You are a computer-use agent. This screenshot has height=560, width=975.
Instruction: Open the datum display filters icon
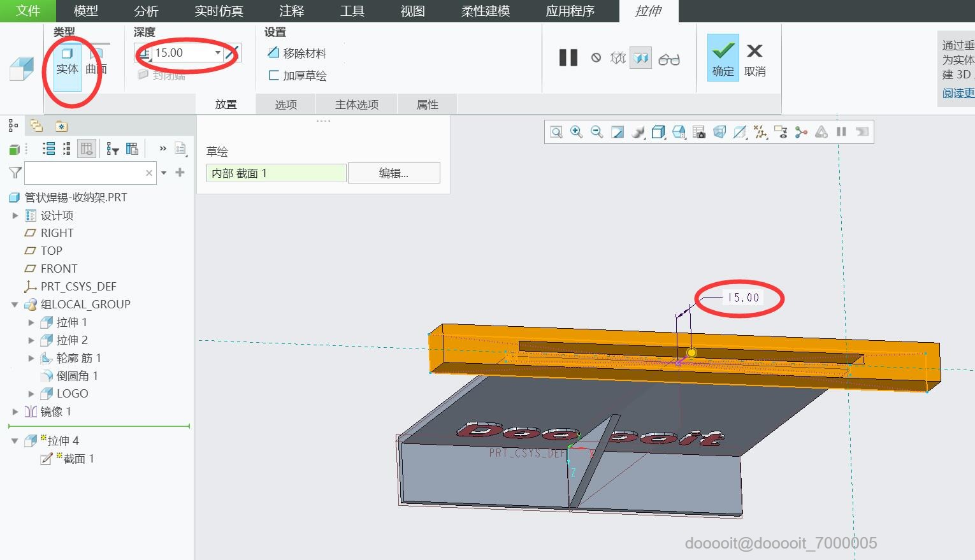tap(760, 132)
